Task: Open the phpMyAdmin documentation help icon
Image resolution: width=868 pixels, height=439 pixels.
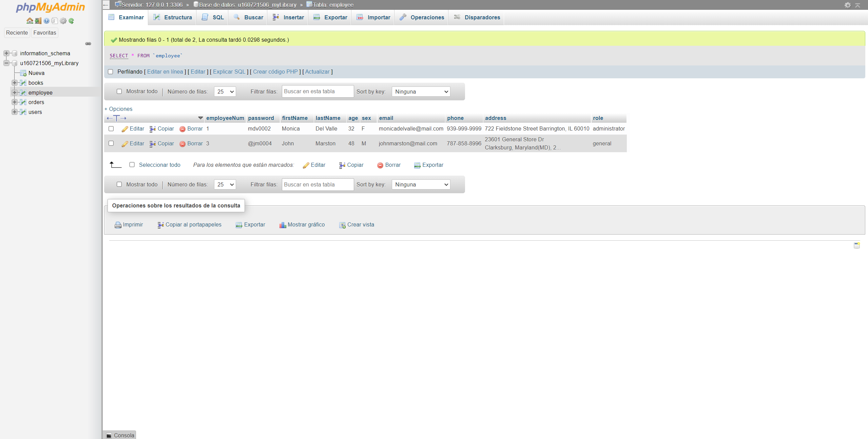Action: coord(46,21)
